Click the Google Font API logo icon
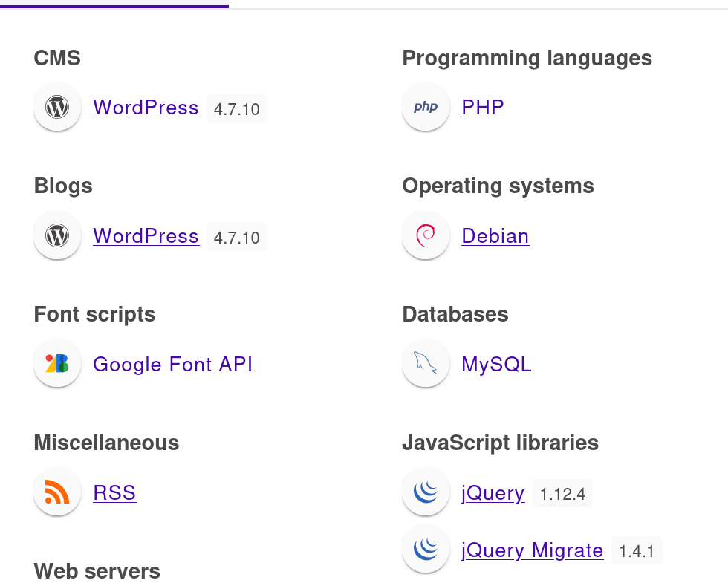The height and width of the screenshot is (583, 728). point(57,363)
